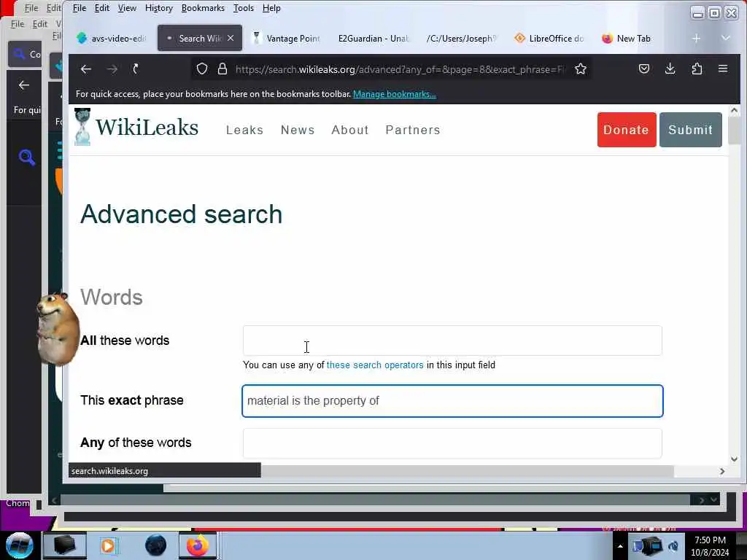Screen dimensions: 747x560
Task: Click the Manage bookmarks link
Action: point(395,94)
